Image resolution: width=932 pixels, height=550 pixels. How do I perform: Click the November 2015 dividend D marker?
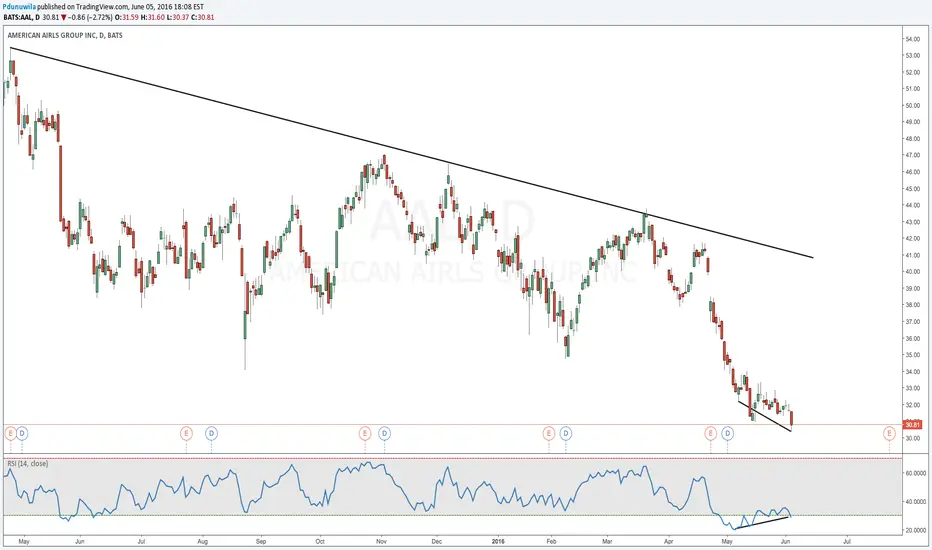pyautogui.click(x=385, y=433)
